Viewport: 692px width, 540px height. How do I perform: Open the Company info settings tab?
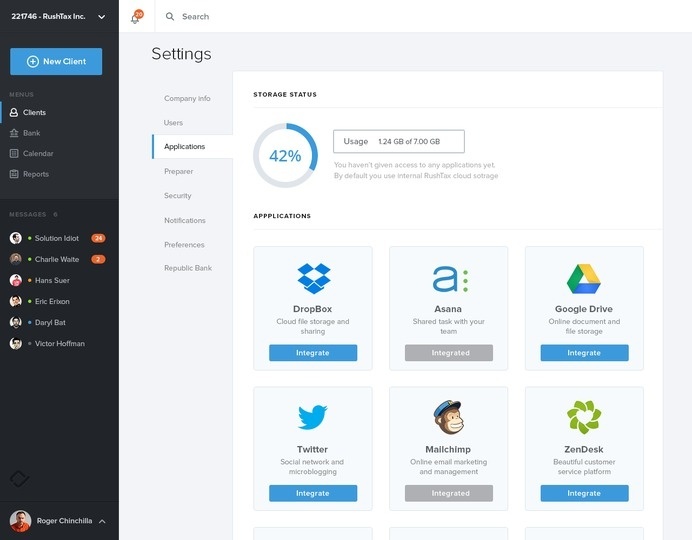(187, 98)
